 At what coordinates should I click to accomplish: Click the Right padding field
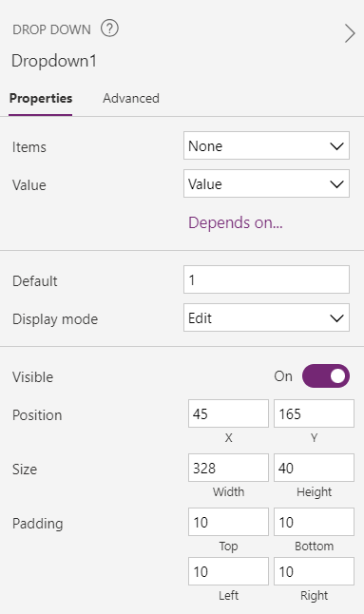click(x=314, y=571)
